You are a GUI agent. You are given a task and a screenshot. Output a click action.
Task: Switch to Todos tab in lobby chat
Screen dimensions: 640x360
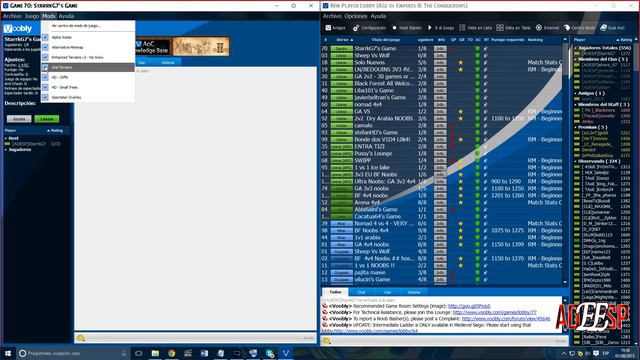335,292
